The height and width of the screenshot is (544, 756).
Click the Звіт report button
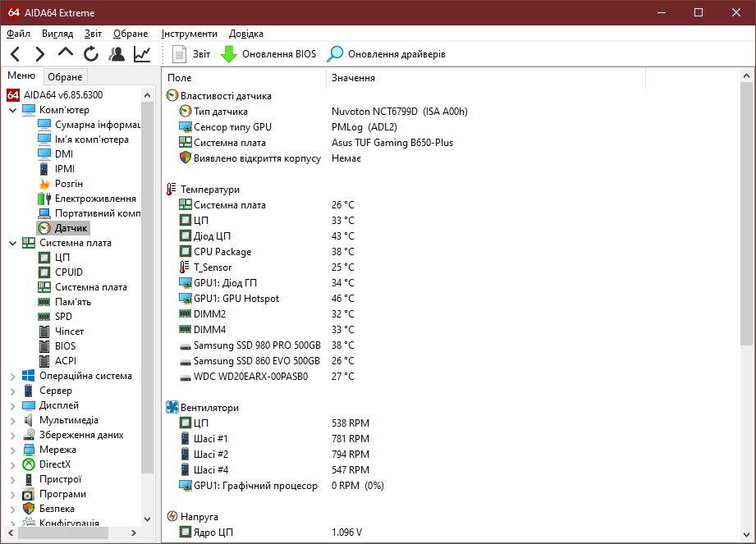tap(191, 54)
